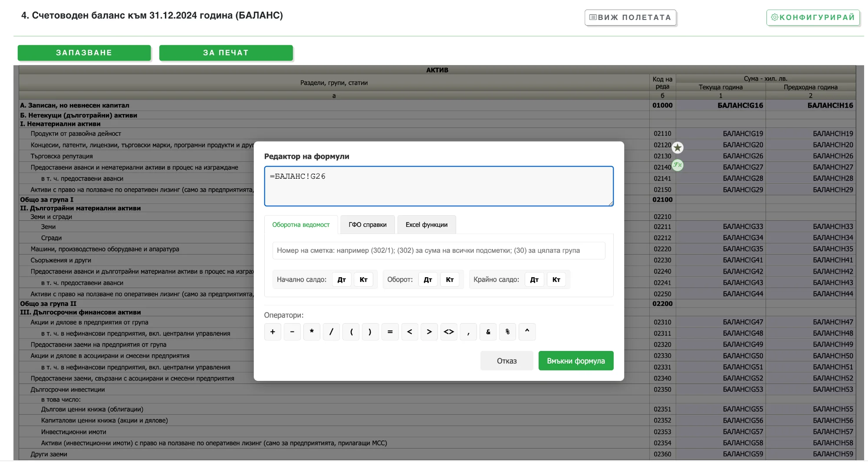Insert the multiplication asterisk operator
Viewport: 868px width, 462px height.
point(312,332)
